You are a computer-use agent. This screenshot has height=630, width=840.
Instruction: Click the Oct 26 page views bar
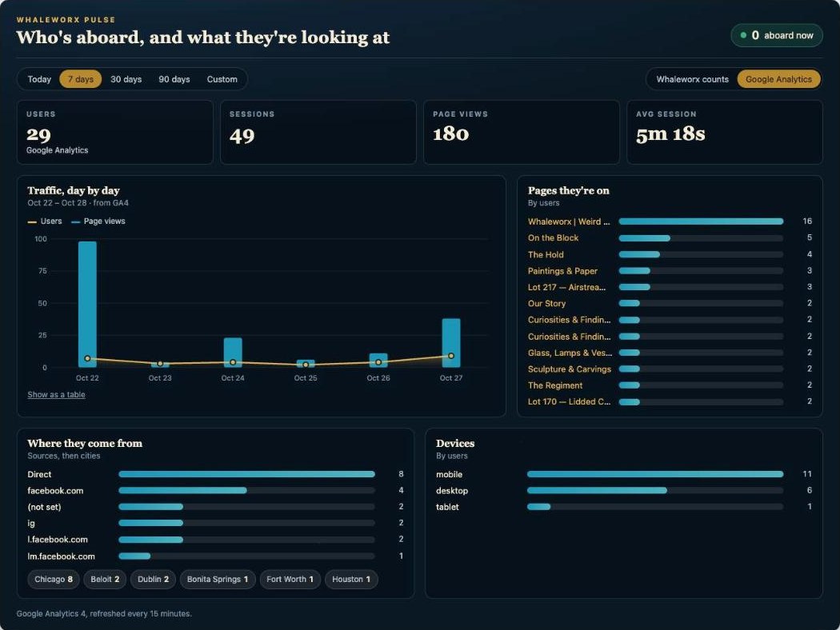378,361
